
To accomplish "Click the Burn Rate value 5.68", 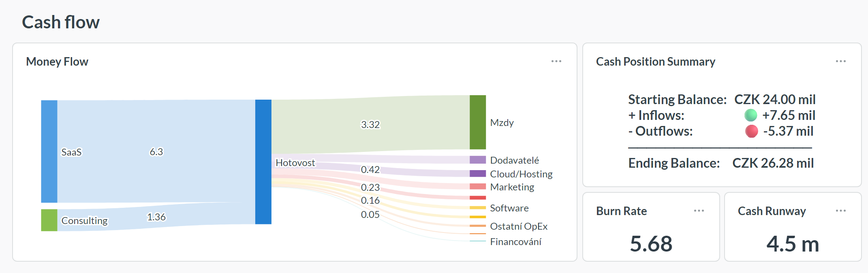I will click(x=652, y=243).
